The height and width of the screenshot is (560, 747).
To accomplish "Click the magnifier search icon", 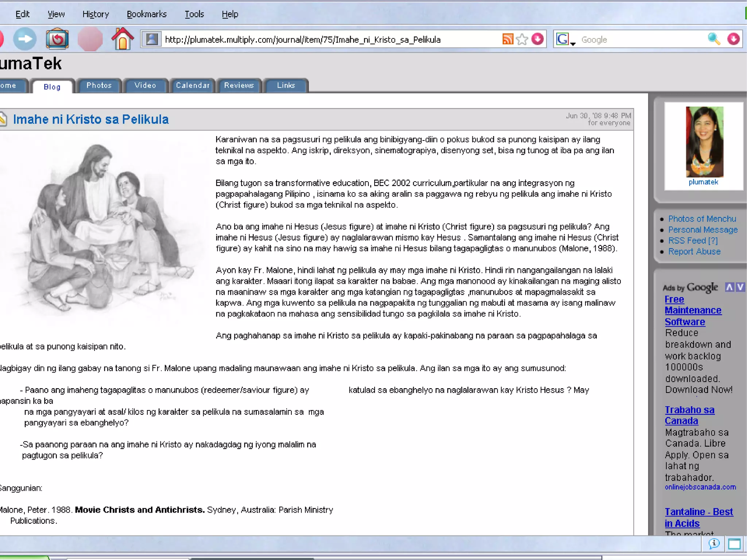I will tap(714, 39).
